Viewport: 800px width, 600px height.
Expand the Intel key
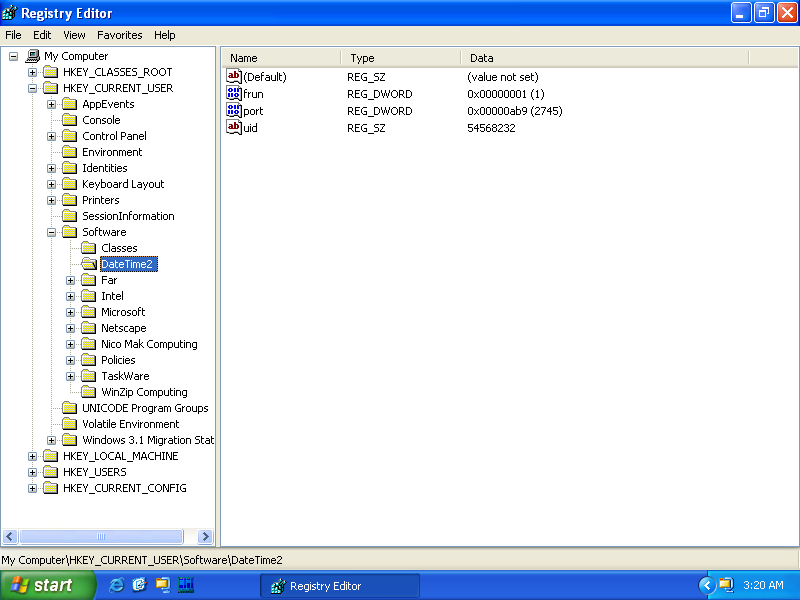[71, 296]
